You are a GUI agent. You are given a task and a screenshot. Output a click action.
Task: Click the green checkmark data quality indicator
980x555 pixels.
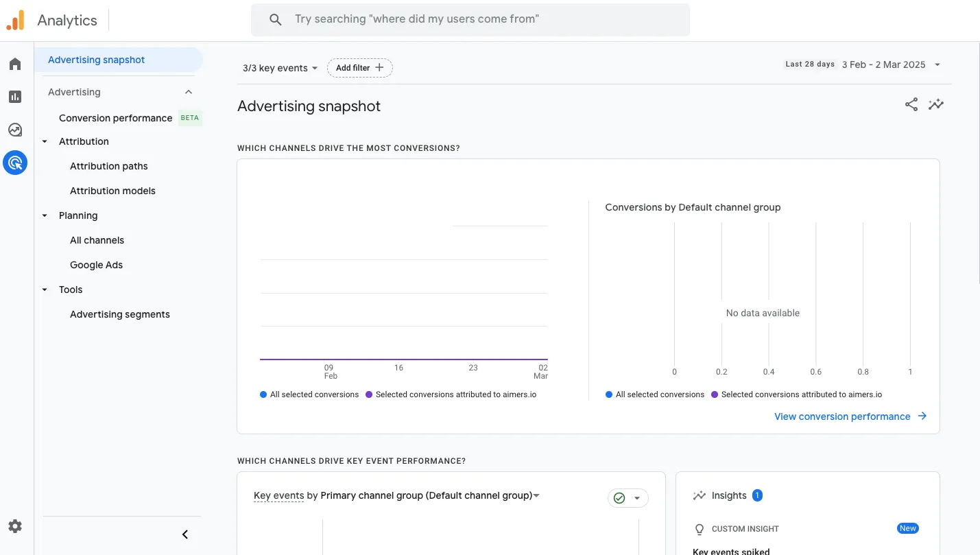pyautogui.click(x=619, y=497)
